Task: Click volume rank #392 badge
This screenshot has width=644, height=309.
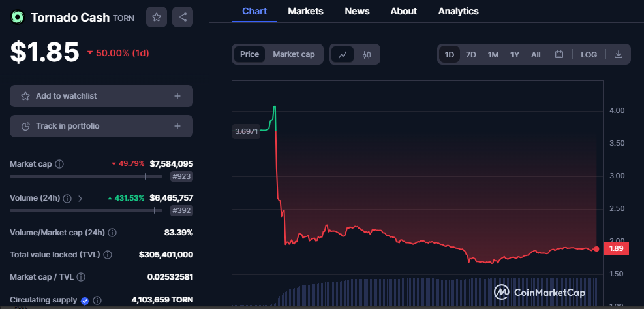Action: pos(181,210)
